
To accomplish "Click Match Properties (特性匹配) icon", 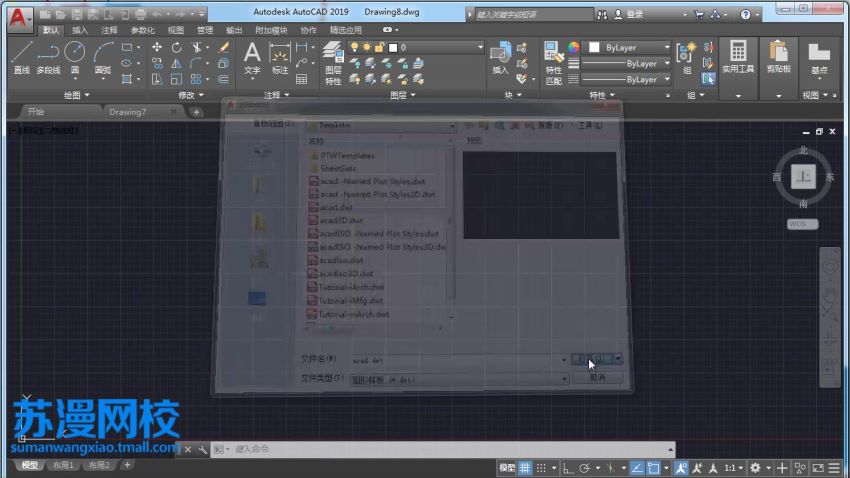I will coord(553,63).
